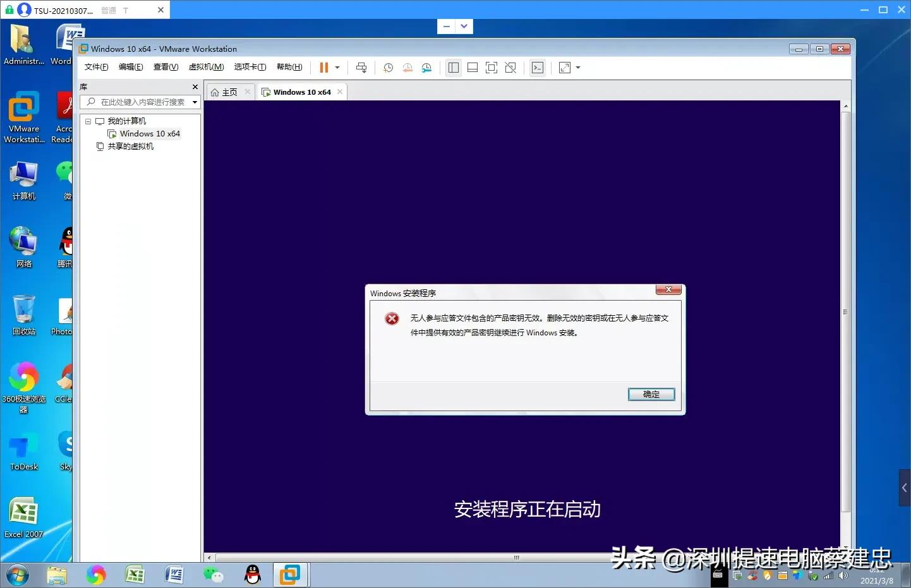
Task: Open QQ from the taskbar
Action: click(x=253, y=575)
